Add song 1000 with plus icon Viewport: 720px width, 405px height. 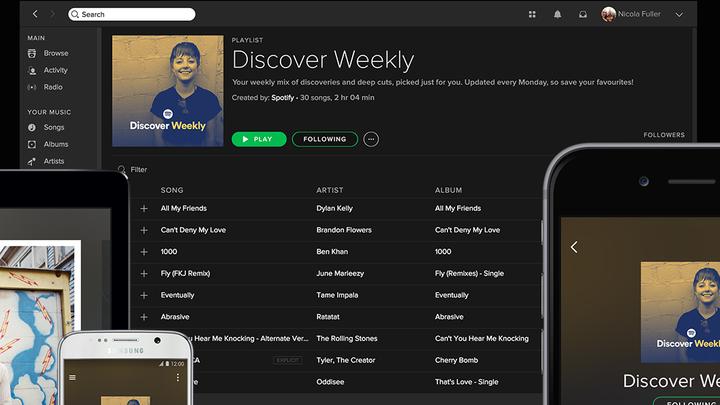tap(144, 252)
